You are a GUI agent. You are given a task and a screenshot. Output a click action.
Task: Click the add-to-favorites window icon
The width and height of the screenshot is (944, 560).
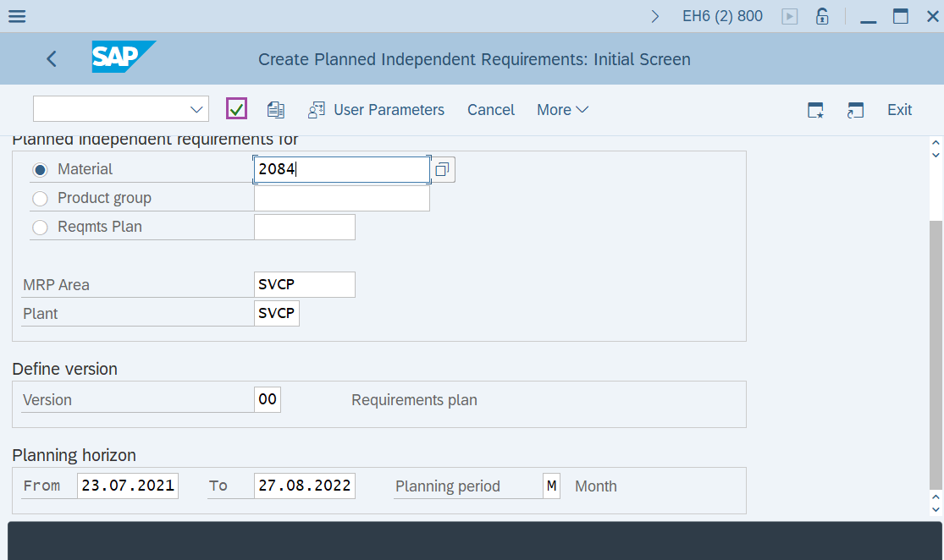pos(815,110)
